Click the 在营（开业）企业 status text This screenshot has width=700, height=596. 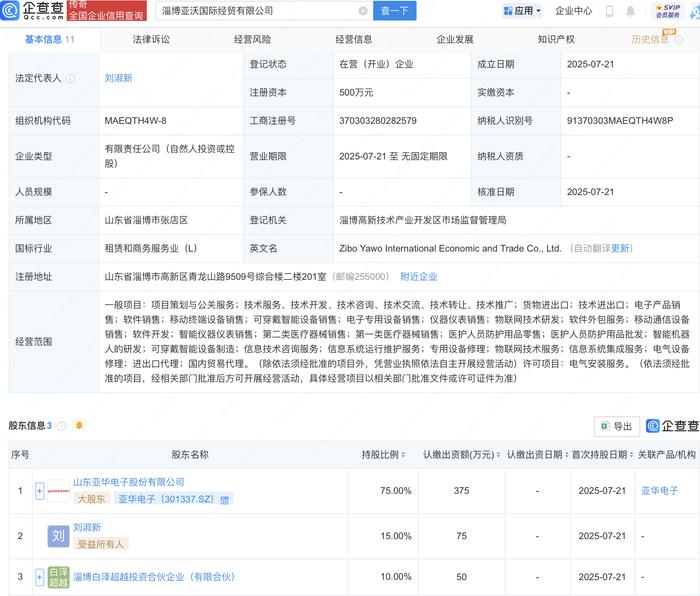coord(376,64)
